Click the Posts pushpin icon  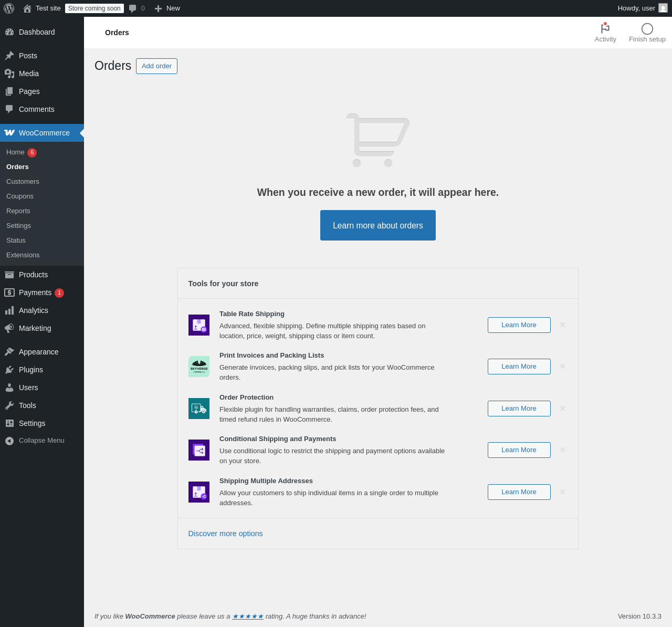tap(9, 56)
